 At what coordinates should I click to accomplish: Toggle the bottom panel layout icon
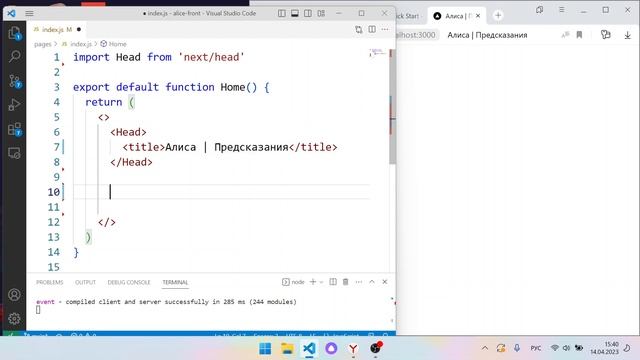295,13
